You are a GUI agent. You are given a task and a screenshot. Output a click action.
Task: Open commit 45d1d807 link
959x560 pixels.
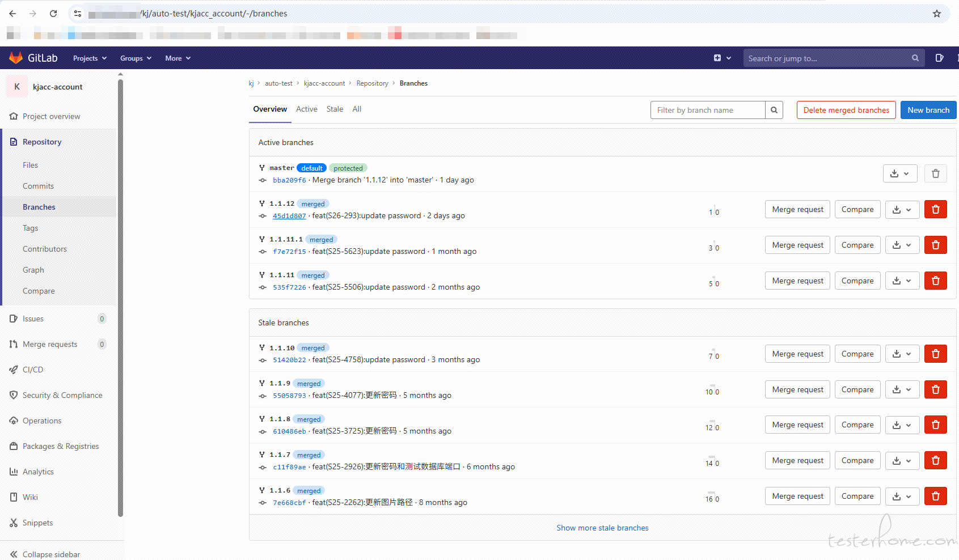(x=289, y=216)
